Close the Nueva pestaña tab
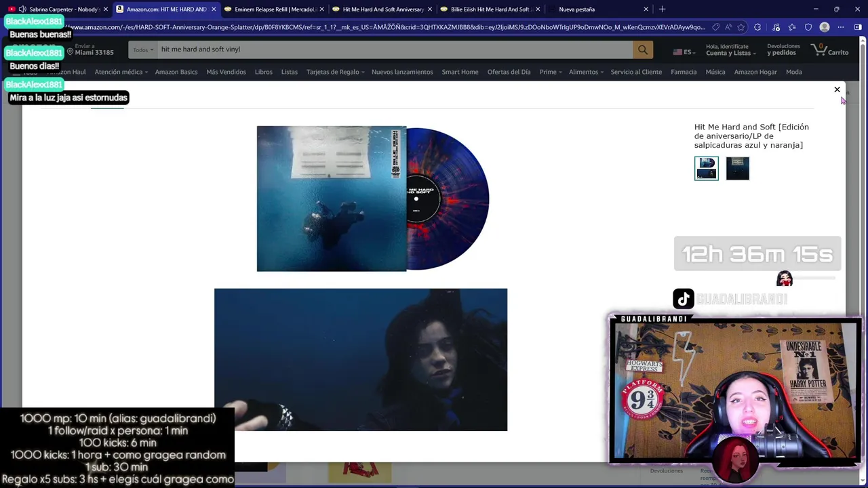Image resolution: width=868 pixels, height=488 pixels. [646, 9]
